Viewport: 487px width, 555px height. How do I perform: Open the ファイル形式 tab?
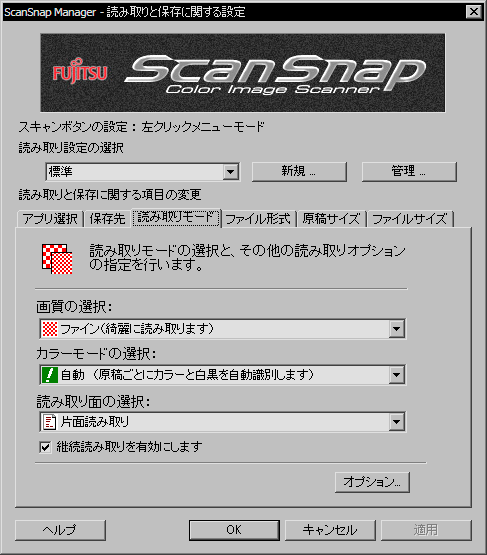pos(258,219)
